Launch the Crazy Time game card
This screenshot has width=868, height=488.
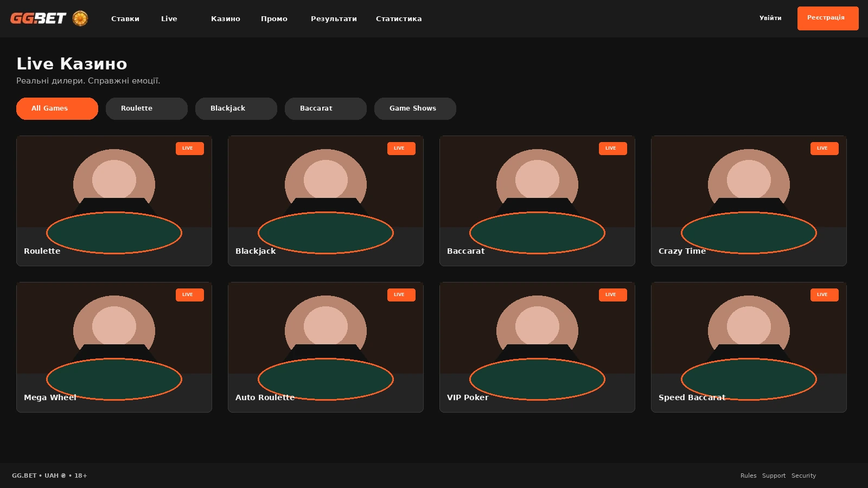pyautogui.click(x=749, y=201)
